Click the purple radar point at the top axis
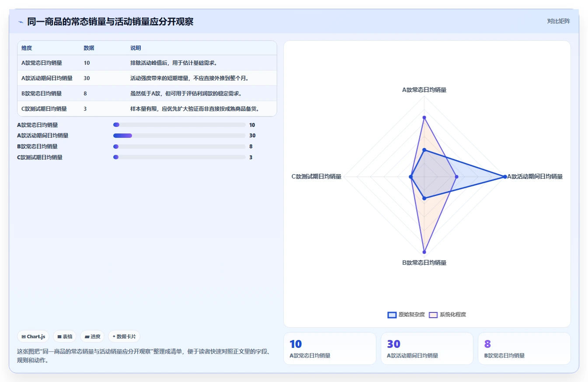This screenshot has width=588, height=382. click(x=424, y=117)
